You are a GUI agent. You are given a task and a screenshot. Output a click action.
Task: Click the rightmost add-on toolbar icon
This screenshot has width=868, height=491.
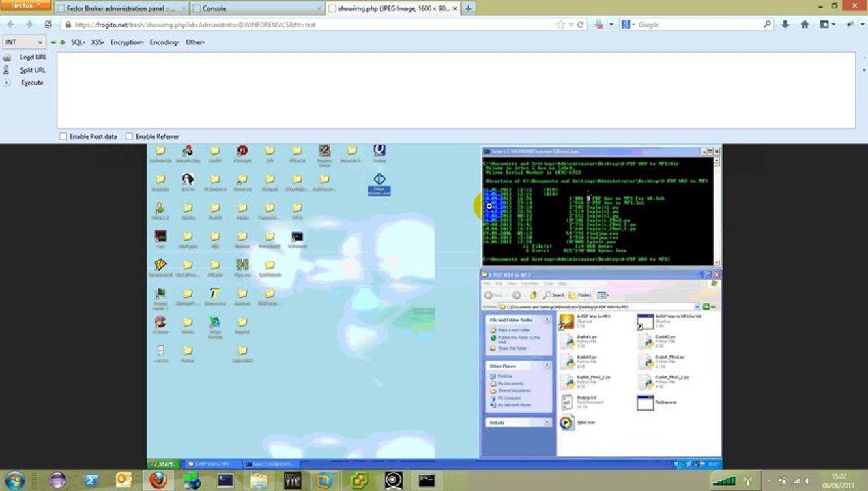851,25
